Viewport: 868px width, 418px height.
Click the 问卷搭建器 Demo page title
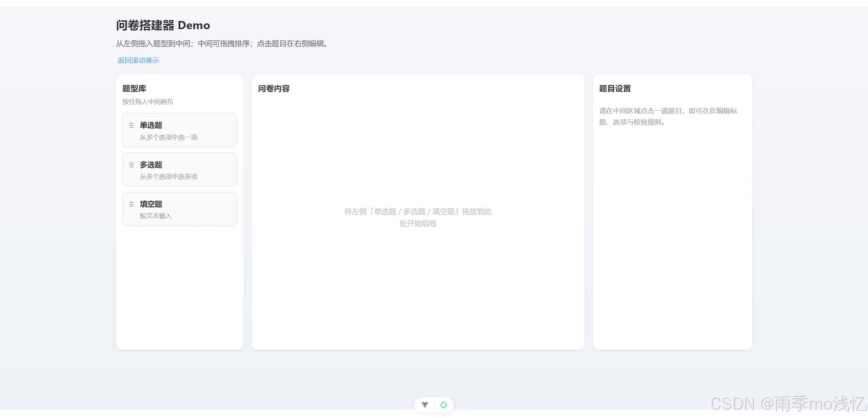pyautogui.click(x=163, y=25)
